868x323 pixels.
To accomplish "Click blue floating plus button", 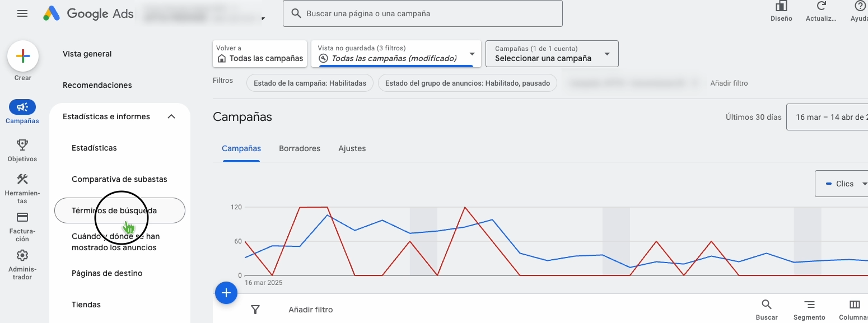I will pyautogui.click(x=226, y=293).
